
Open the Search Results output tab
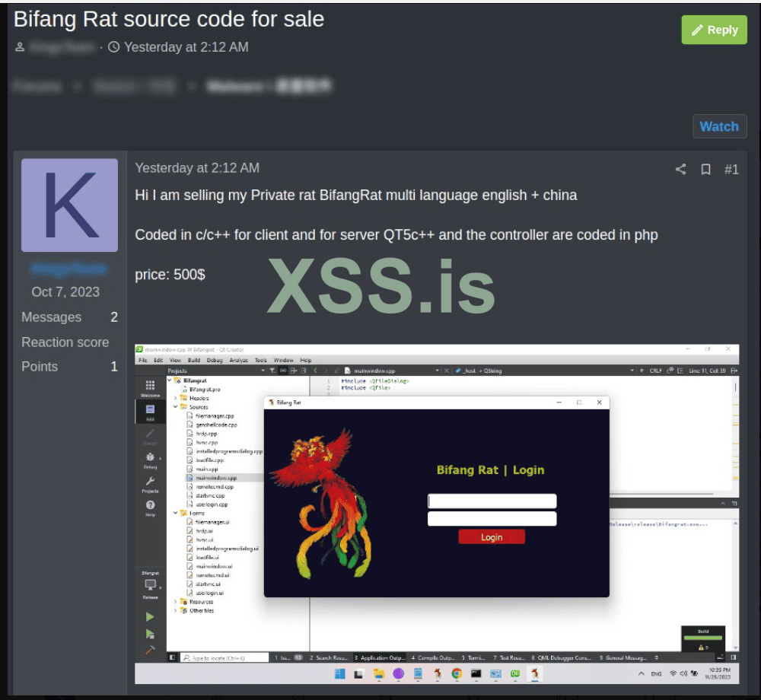coord(329,658)
